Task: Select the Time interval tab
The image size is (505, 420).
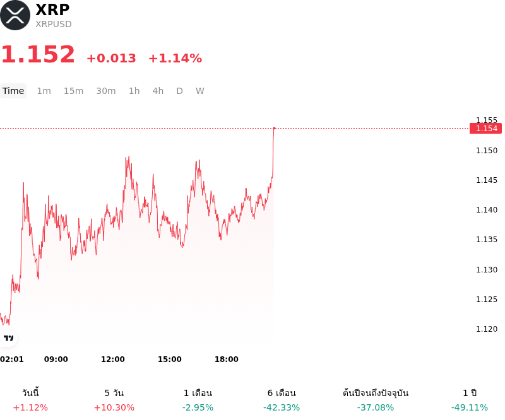Action: (x=13, y=91)
